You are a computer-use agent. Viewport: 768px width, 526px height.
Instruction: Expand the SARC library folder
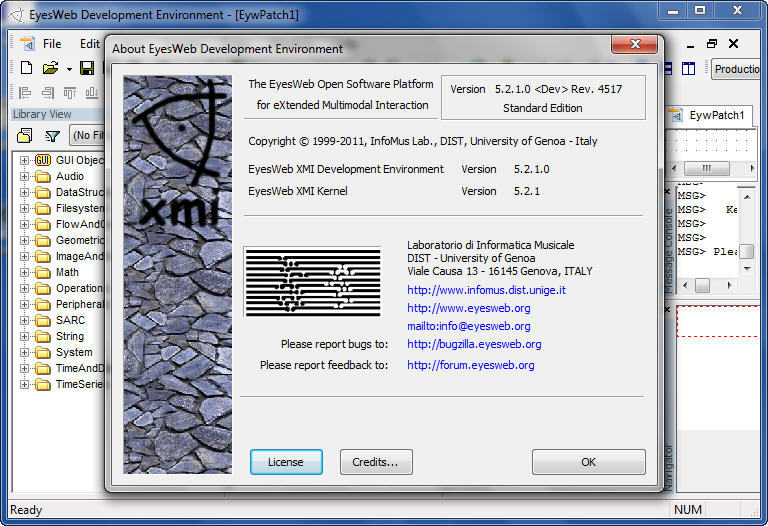(24, 320)
